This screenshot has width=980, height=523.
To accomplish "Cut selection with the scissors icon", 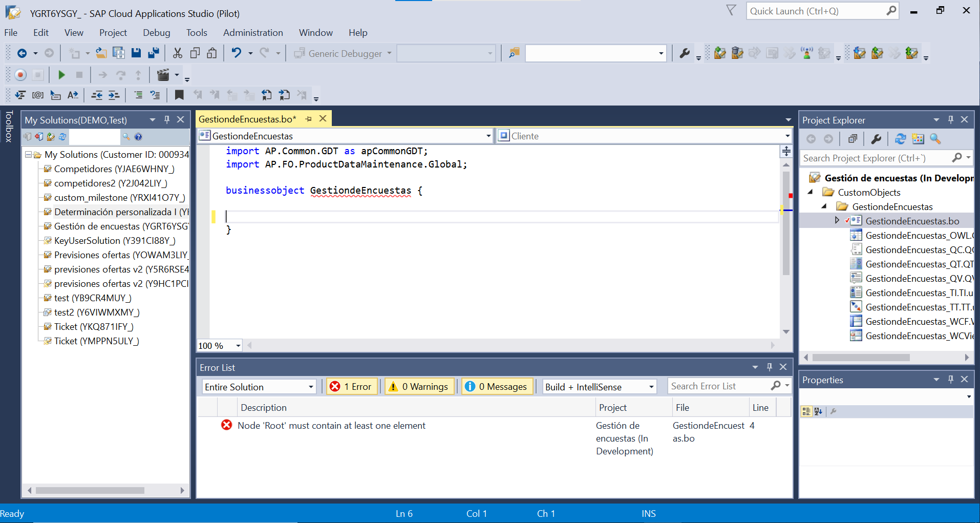I will tap(178, 53).
